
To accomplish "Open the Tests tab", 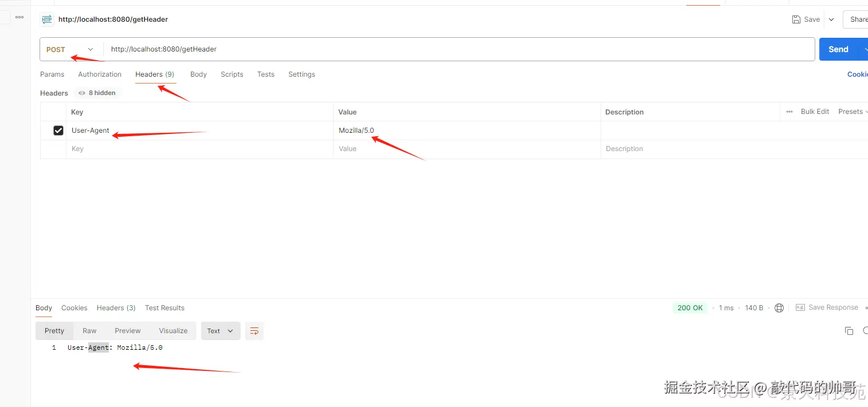I will (266, 74).
